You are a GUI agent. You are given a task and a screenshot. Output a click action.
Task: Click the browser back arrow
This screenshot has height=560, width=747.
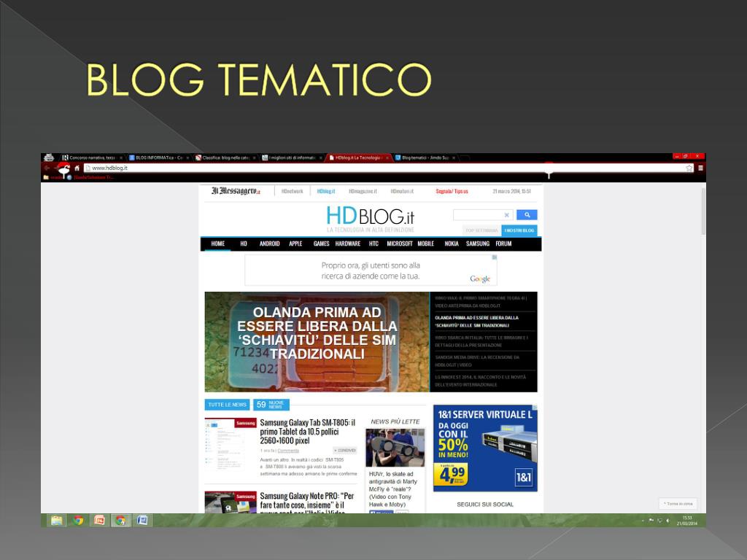click(x=47, y=168)
